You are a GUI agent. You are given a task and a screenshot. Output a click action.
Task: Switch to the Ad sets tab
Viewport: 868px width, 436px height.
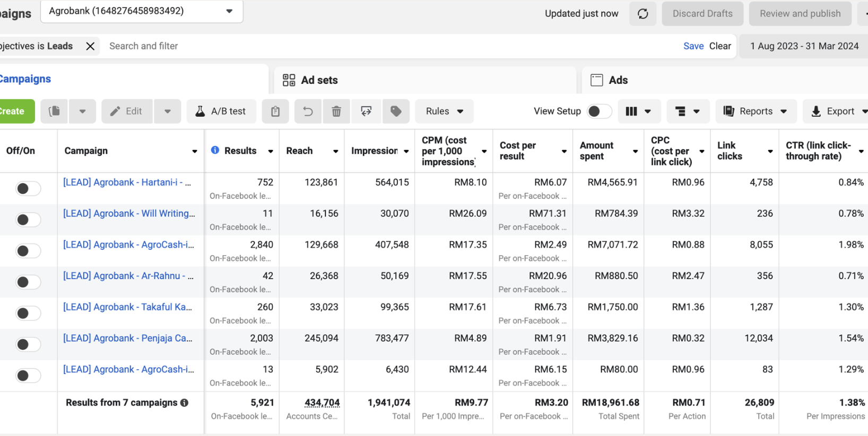pyautogui.click(x=310, y=80)
